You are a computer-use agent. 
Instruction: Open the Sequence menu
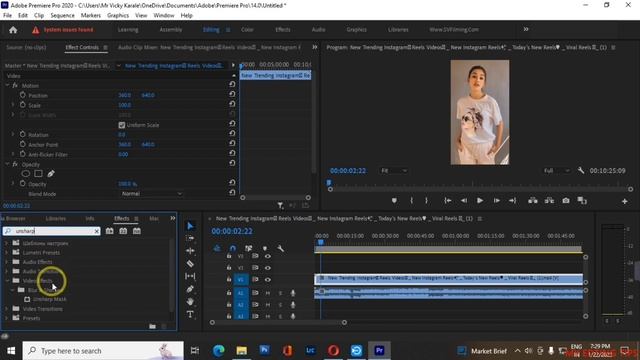(62, 16)
